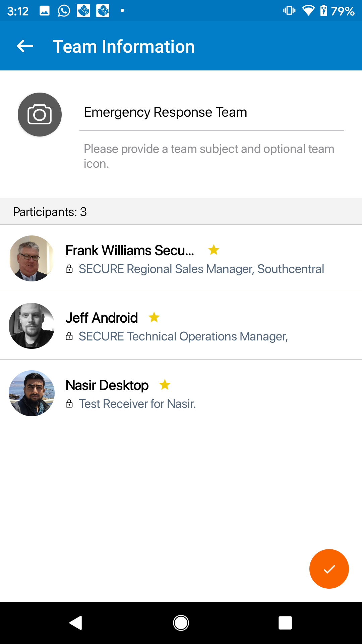Screen dimensions: 362x644
Task: Open the WhatsApp notification icon in status bar
Action: pyautogui.click(x=64, y=11)
